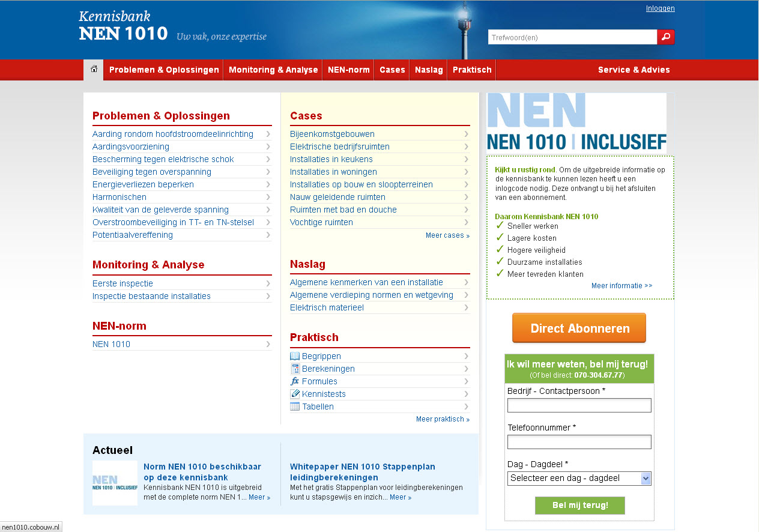The image size is (759, 532).
Task: Click the NEN 1010 Inclusief thumbnail under Actueel
Action: tap(115, 484)
